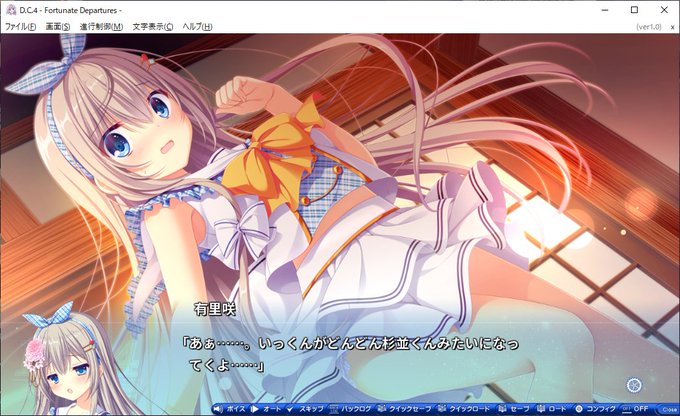This screenshot has width=680, height=416.
Task: Open the 文字表示(C) menu
Action: [x=153, y=27]
